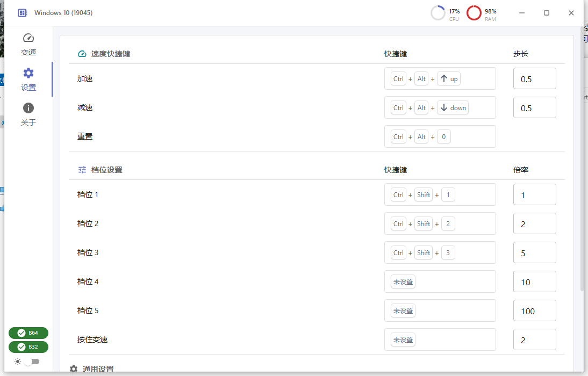Click the 档位设置 section heading
The width and height of the screenshot is (588, 376).
pyautogui.click(x=107, y=170)
